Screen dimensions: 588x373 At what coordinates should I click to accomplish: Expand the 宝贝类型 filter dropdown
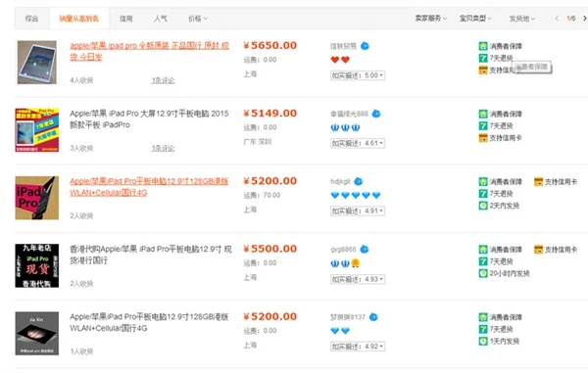[x=475, y=18]
